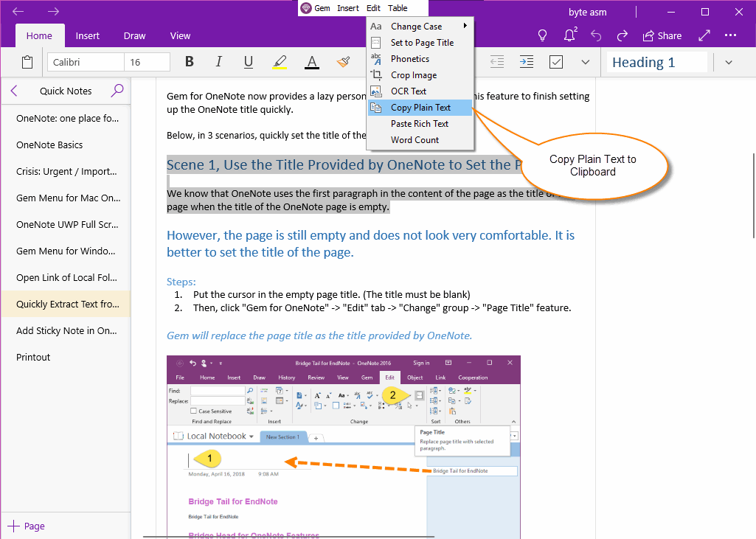The width and height of the screenshot is (756, 539).
Task: Run OCR Text from the menu
Action: 420,91
